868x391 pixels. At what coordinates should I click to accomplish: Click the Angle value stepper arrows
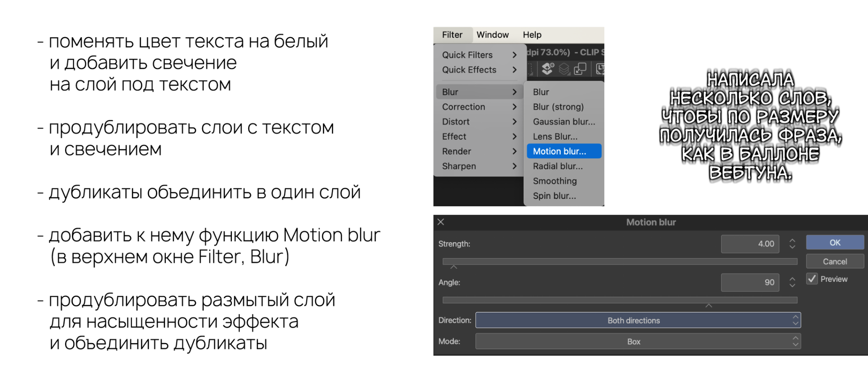coord(792,282)
